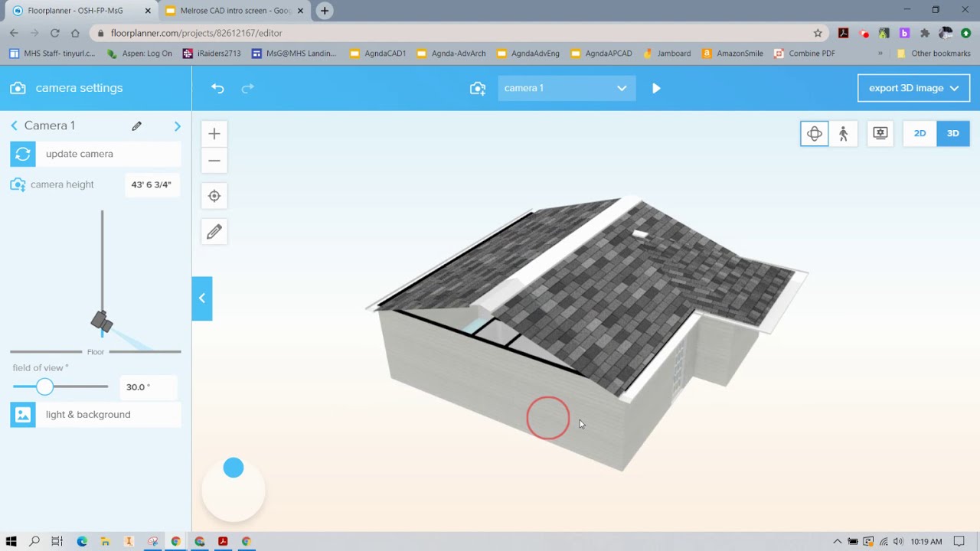Open the Windows Start menu
This screenshot has width=980, height=551.
[x=11, y=541]
